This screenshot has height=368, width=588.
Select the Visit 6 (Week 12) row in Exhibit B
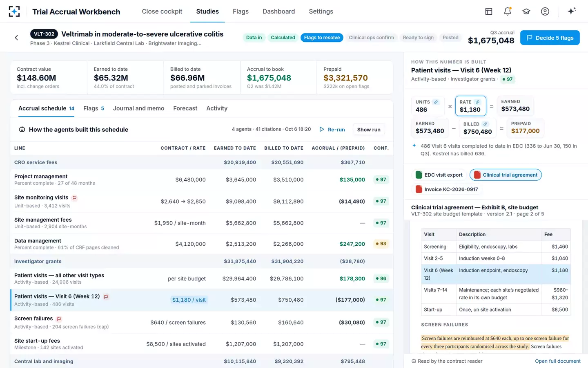point(496,274)
